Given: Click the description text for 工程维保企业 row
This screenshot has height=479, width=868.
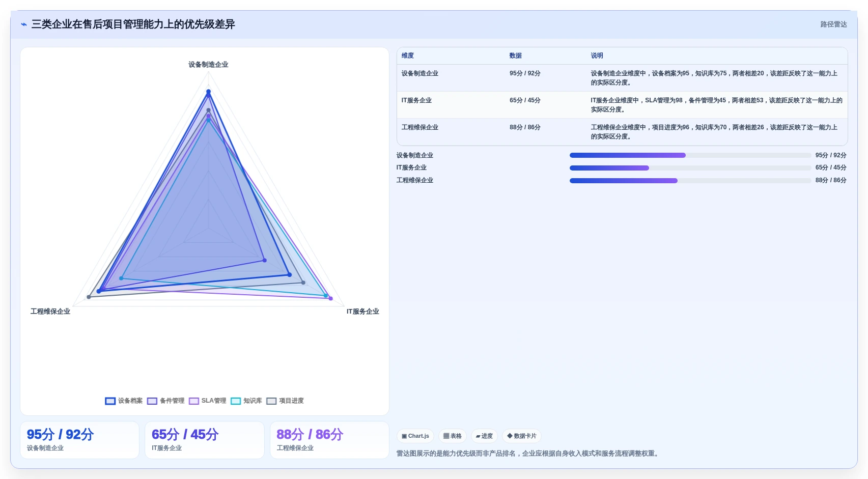Looking at the screenshot, I should pyautogui.click(x=714, y=132).
